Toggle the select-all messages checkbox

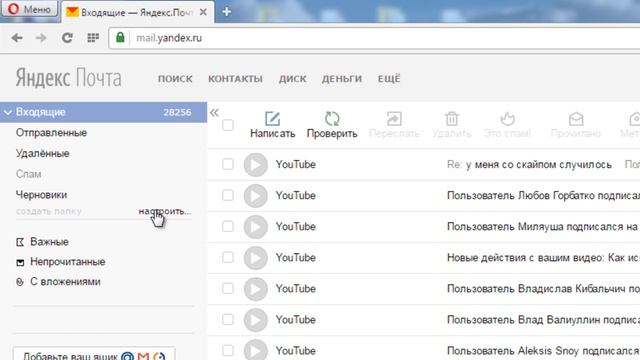pos(228,125)
